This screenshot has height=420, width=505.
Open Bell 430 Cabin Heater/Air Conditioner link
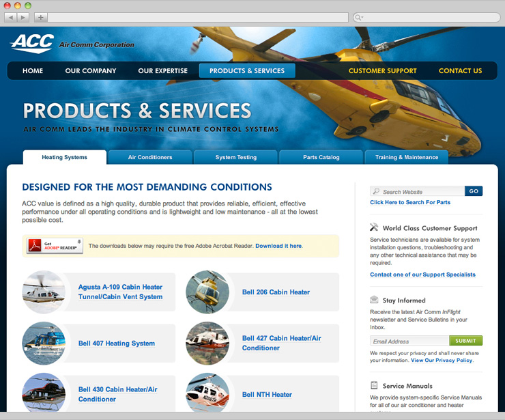[x=117, y=394]
